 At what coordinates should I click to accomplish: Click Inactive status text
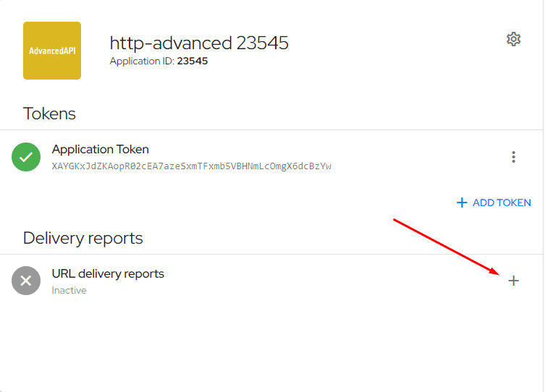(x=69, y=290)
